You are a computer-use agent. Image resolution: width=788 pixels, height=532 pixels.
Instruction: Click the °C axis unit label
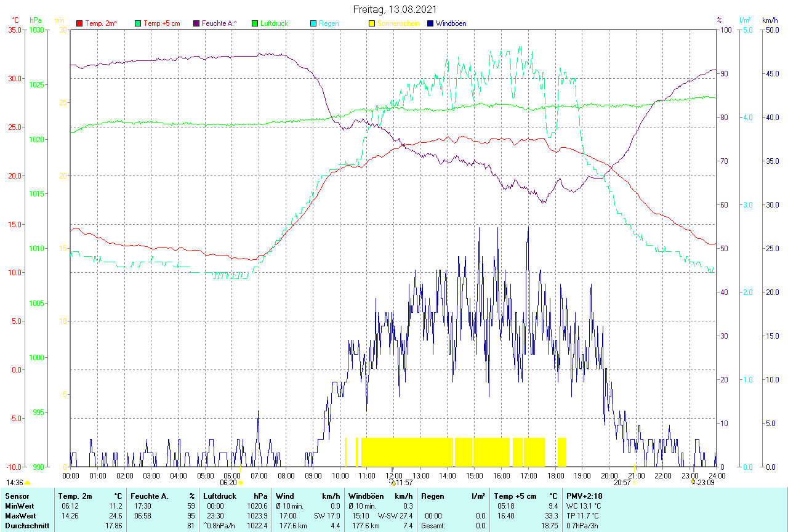[16, 20]
